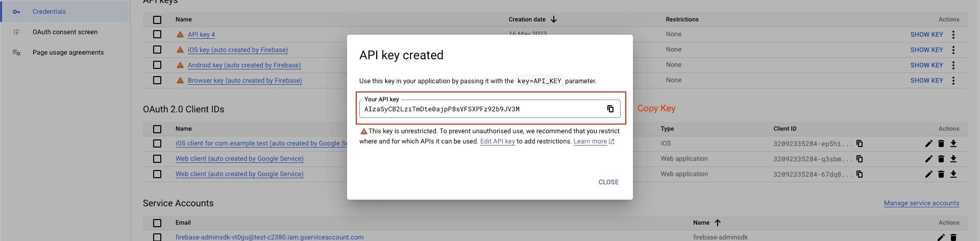Click inside the Your API key field

click(480, 109)
